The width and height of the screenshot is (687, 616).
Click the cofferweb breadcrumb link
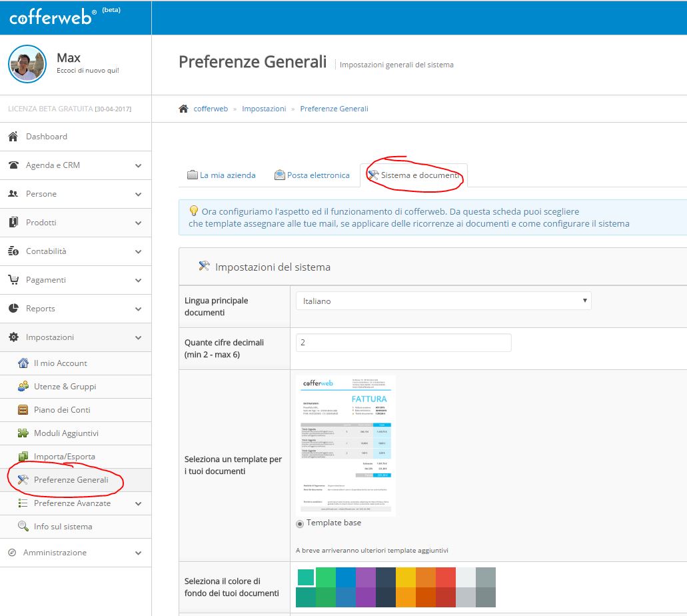[211, 109]
